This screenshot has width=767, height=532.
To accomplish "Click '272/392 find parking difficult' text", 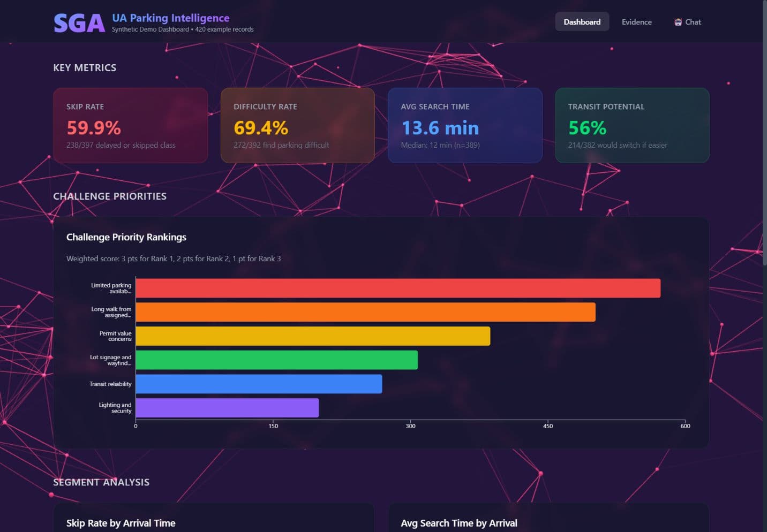I will pos(281,145).
